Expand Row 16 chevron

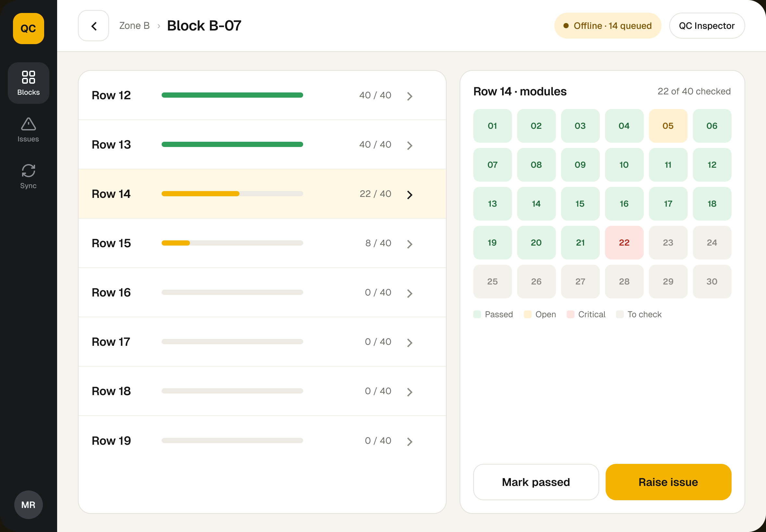[x=410, y=293]
